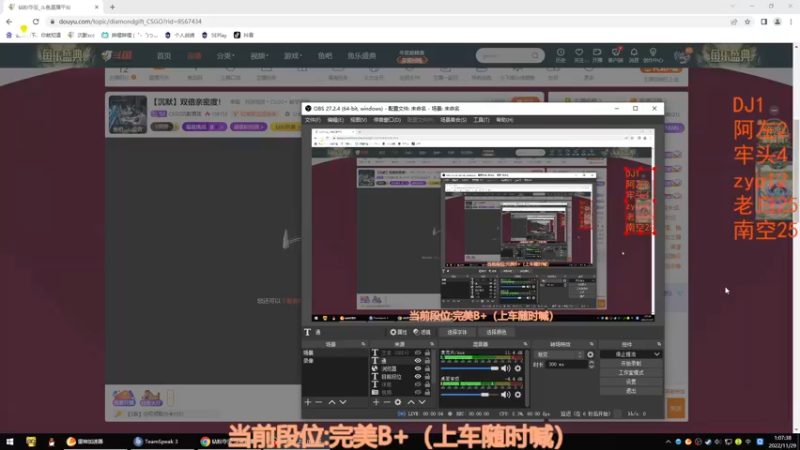Adjust second mixer channel volume slider

pyautogui.click(x=469, y=394)
